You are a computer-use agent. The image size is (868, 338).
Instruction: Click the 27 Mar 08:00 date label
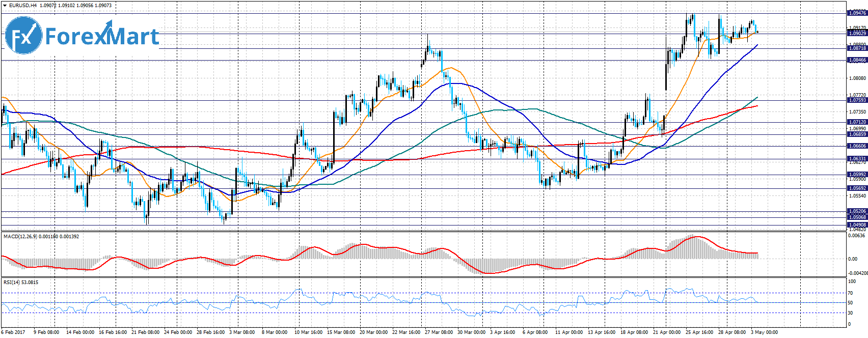[439, 332]
